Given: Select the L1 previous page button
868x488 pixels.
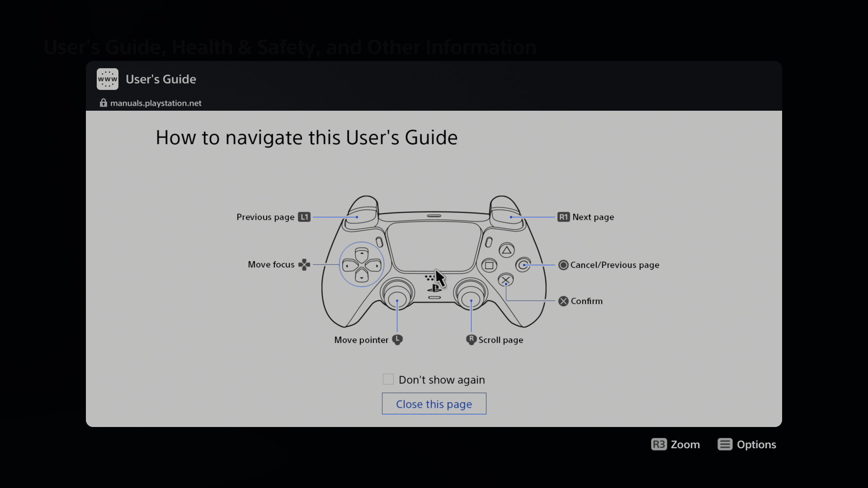Looking at the screenshot, I should tap(356, 217).
